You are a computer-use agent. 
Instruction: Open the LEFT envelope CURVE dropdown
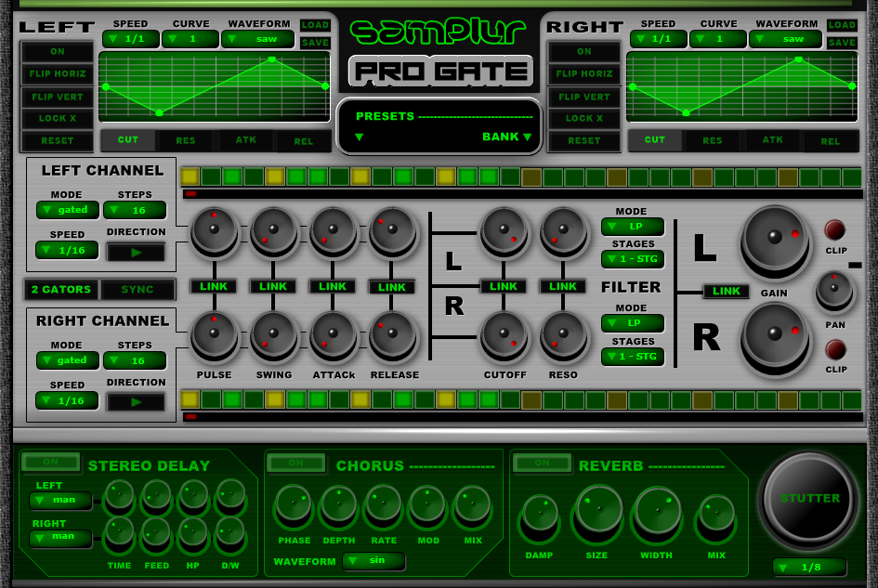point(190,39)
